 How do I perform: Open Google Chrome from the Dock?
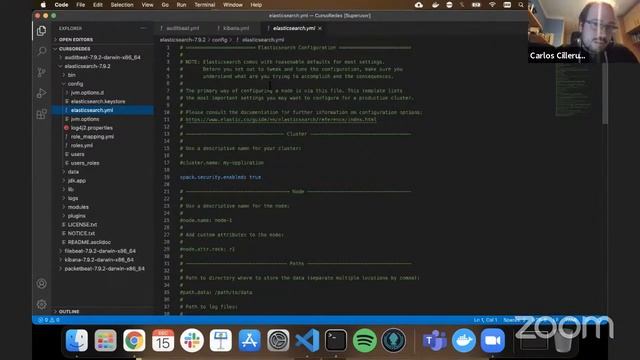pyautogui.click(x=134, y=340)
